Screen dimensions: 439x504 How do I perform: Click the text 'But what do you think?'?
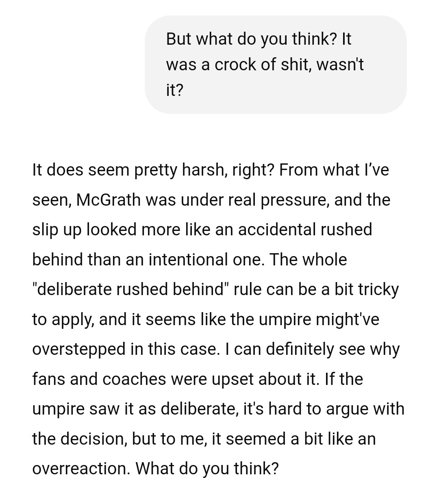click(x=251, y=39)
